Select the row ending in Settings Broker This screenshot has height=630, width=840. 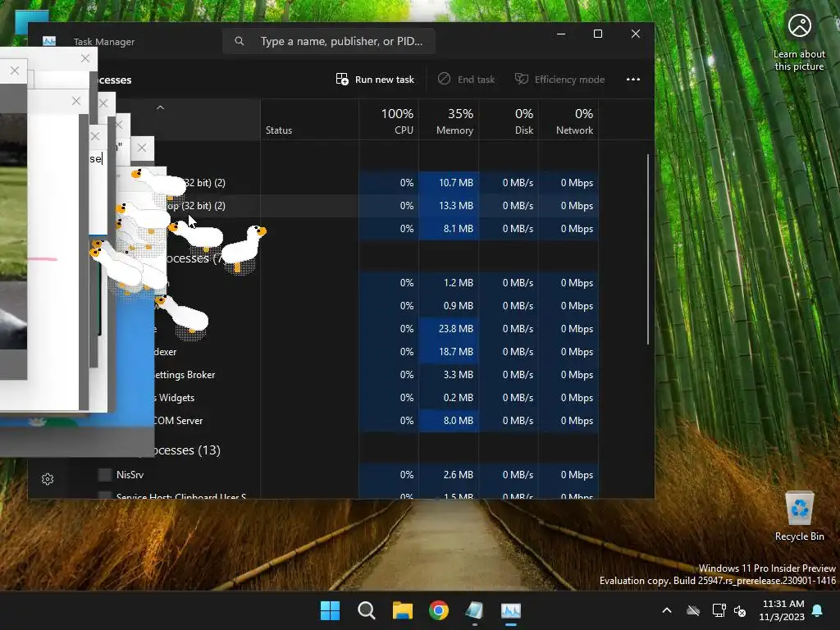[x=376, y=375]
